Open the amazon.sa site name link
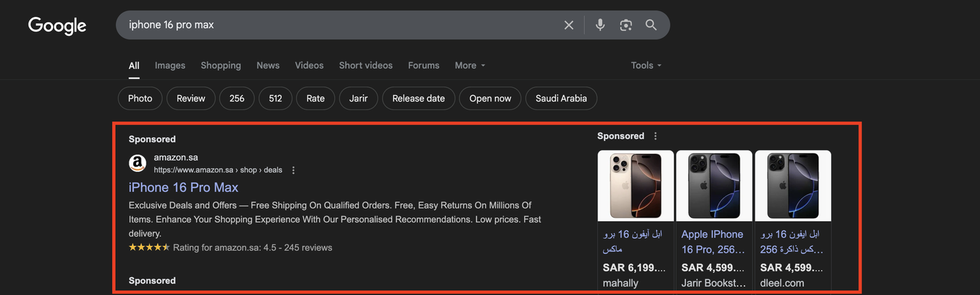Screen dimensions: 980x295 (x=176, y=157)
